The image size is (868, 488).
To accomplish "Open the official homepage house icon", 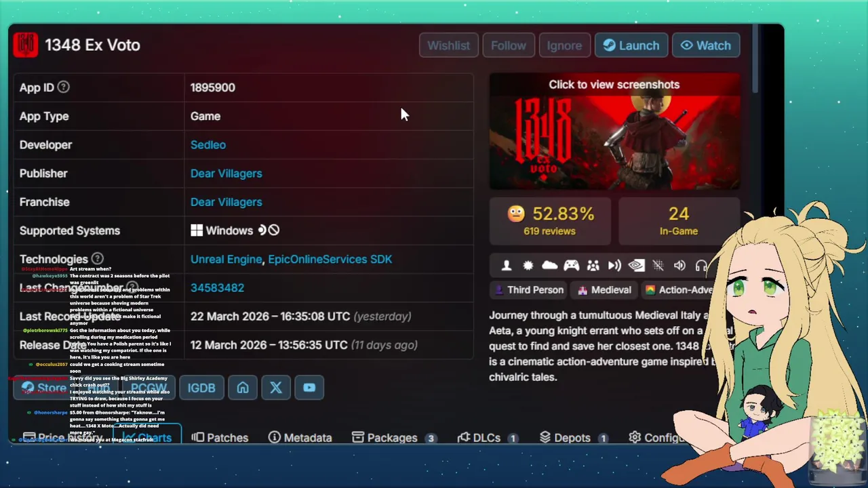I will pos(243,388).
